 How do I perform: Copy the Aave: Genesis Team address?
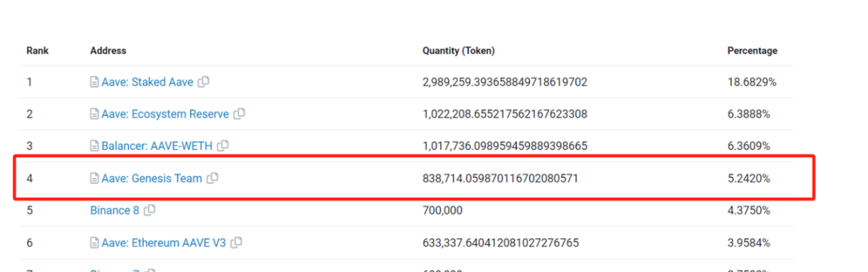[x=212, y=179]
